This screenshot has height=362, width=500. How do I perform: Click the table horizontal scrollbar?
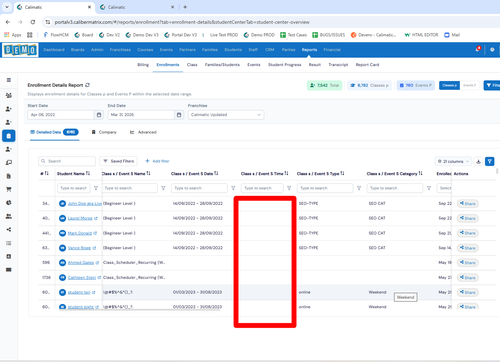(x=139, y=309)
